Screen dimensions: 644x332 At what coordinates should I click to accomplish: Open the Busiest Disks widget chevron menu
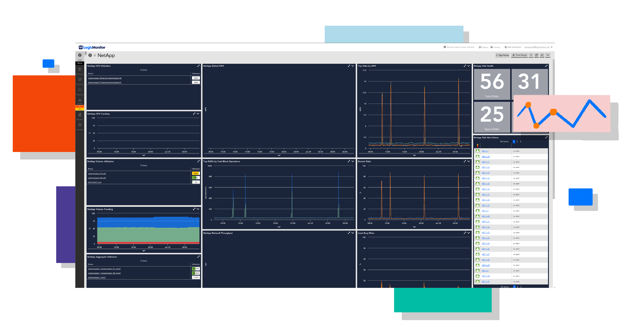pos(469,161)
